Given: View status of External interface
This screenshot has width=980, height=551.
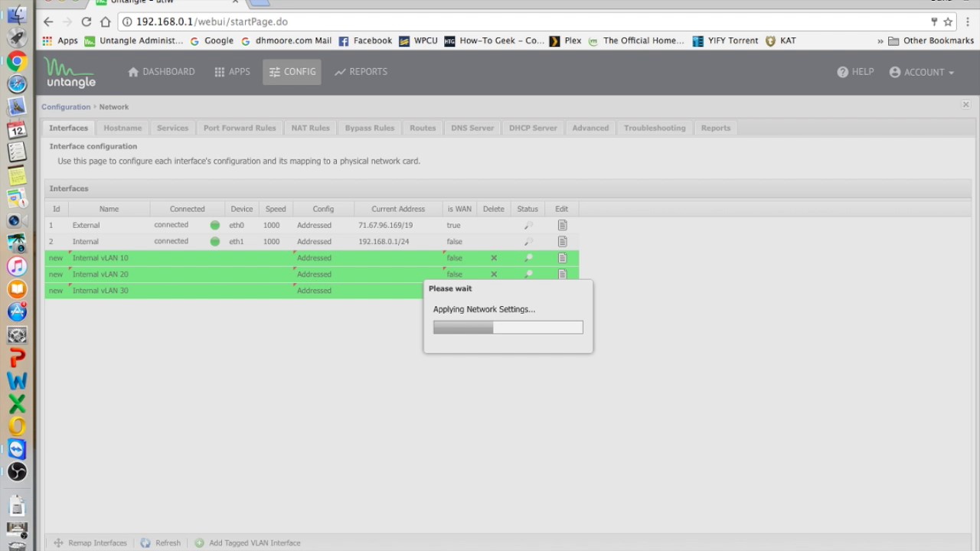Looking at the screenshot, I should click(x=528, y=225).
